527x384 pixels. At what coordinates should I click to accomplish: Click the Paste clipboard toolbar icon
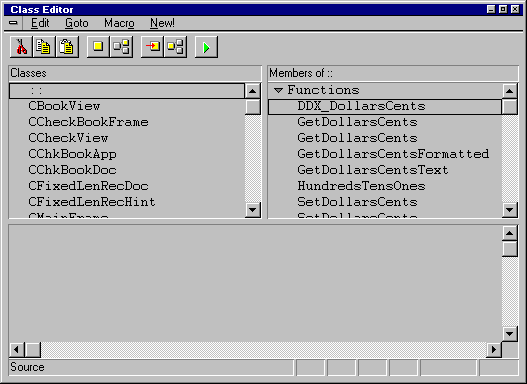click(x=67, y=47)
